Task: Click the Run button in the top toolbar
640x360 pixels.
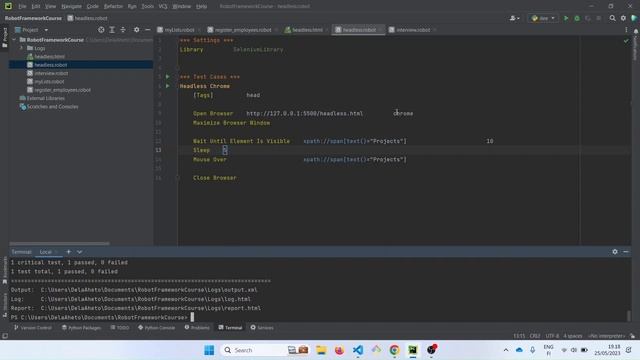Action: (566, 18)
